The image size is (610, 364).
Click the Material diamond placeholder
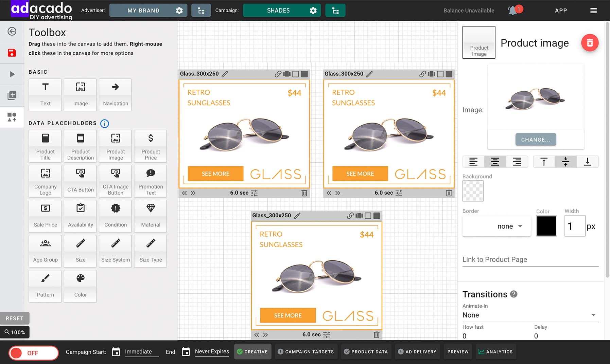coord(151,216)
